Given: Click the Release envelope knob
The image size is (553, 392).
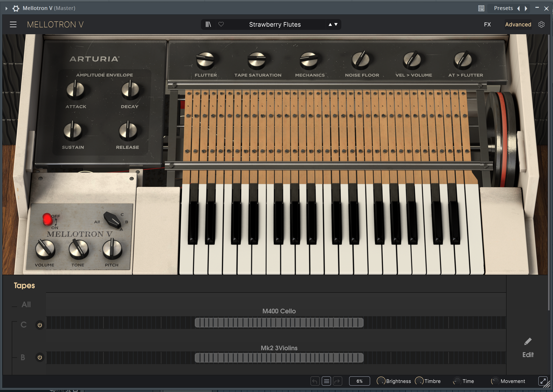Looking at the screenshot, I should click(128, 131).
